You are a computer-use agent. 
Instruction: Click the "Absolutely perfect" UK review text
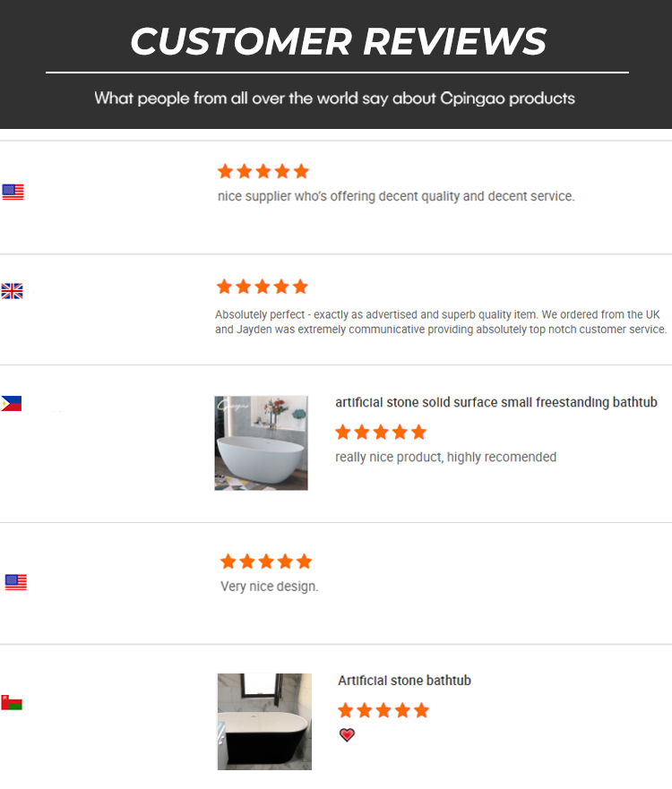(x=441, y=322)
